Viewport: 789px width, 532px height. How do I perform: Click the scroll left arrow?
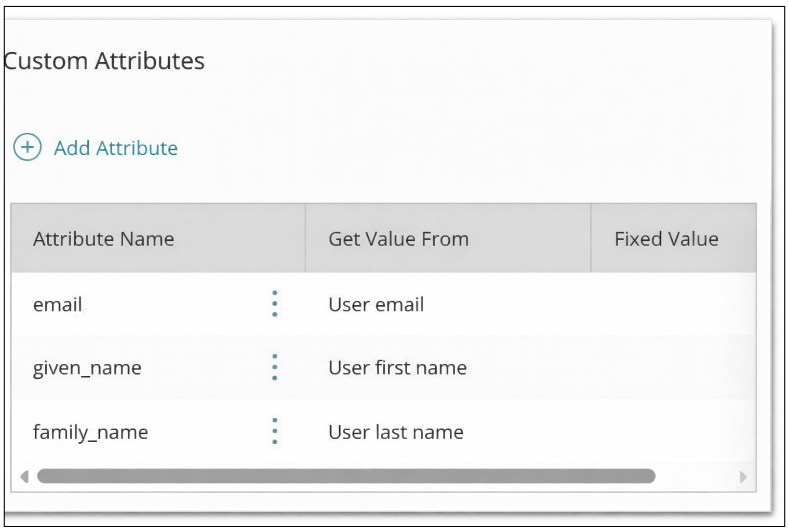24,476
